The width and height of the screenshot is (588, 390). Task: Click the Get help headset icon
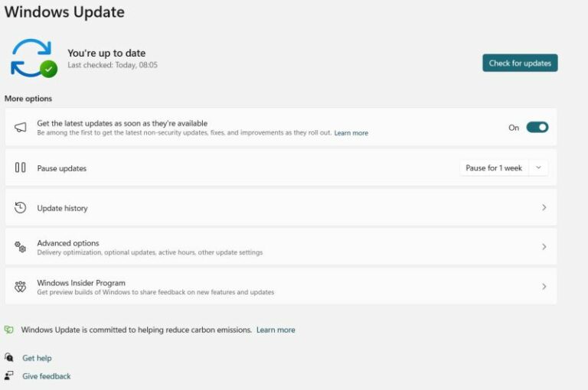tap(9, 357)
